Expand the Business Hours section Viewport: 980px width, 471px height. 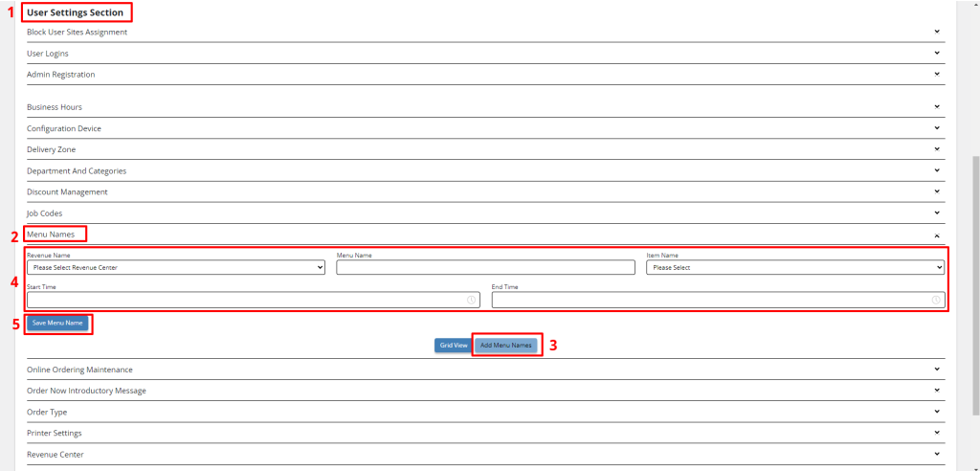[937, 107]
